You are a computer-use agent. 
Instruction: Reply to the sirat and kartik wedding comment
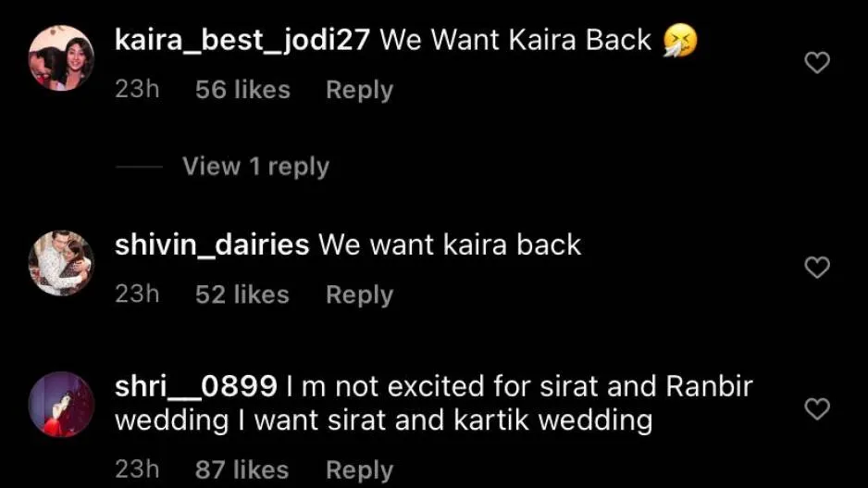pyautogui.click(x=360, y=470)
